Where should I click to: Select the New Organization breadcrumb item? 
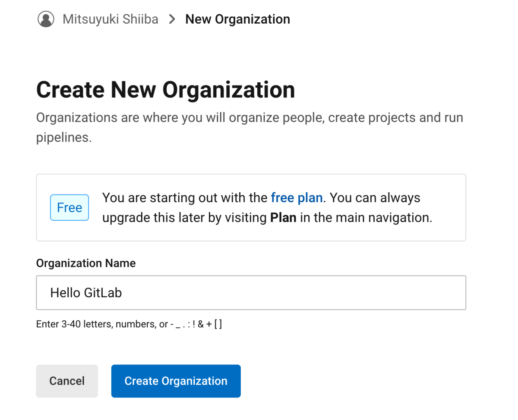click(237, 19)
